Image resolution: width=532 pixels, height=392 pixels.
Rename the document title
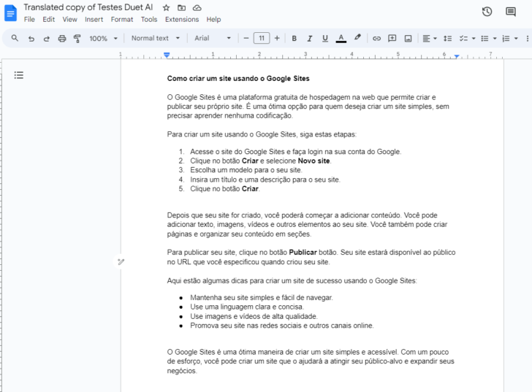click(88, 7)
